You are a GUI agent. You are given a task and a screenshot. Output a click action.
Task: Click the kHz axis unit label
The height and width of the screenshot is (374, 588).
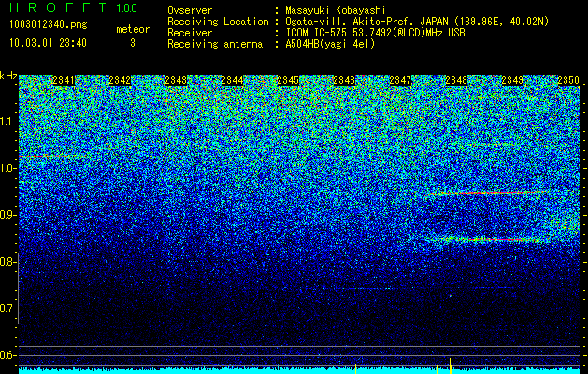pos(8,76)
